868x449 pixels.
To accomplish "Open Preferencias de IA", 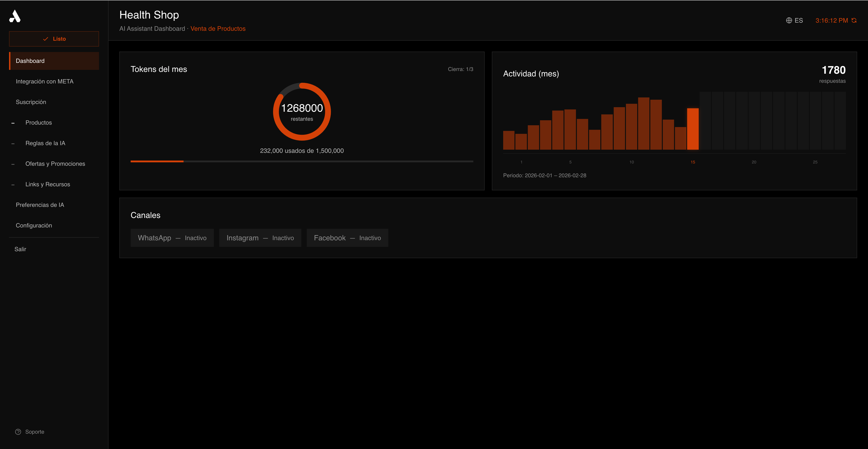I will pos(40,205).
